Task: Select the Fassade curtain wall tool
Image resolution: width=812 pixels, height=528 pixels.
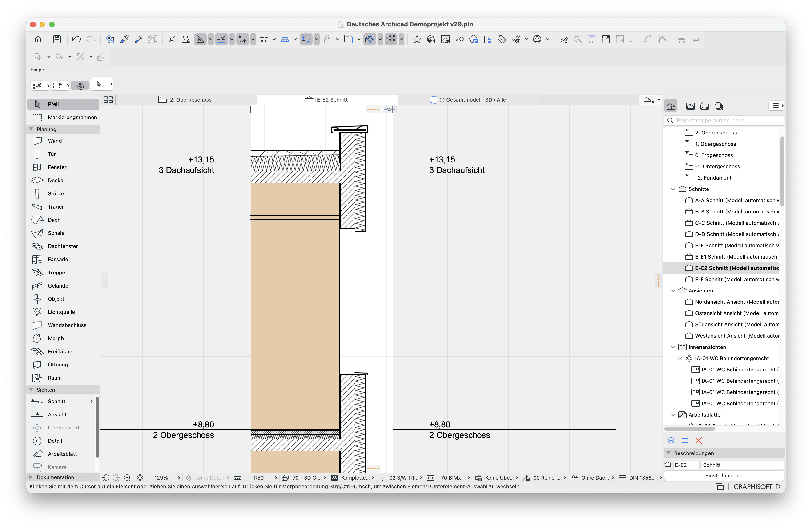Action: point(63,259)
